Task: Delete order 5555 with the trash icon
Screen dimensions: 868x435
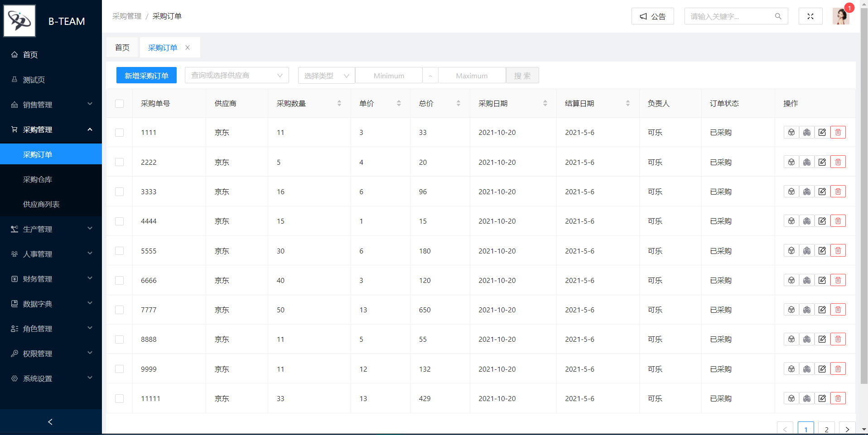Action: [x=838, y=251]
